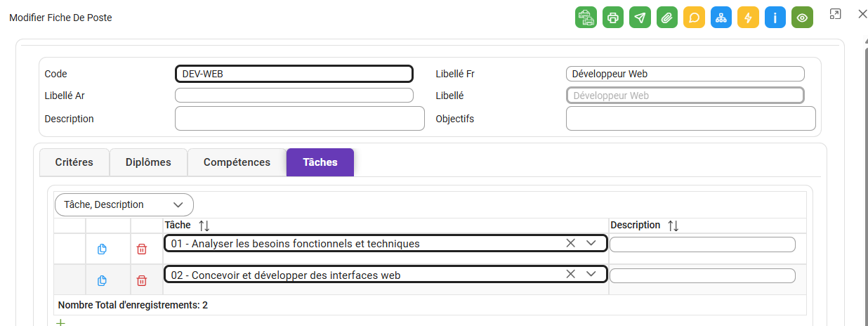Click the yellow lightning bolt icon
This screenshot has width=868, height=326.
click(x=748, y=18)
